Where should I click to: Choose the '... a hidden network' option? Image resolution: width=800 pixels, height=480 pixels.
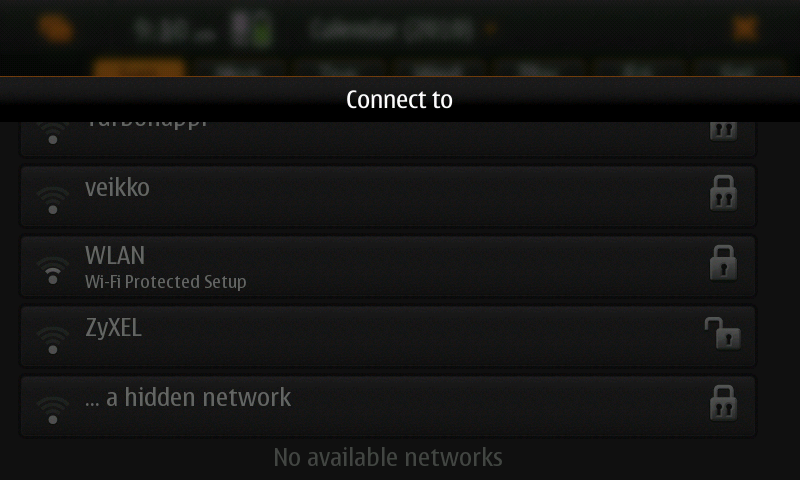[388, 406]
